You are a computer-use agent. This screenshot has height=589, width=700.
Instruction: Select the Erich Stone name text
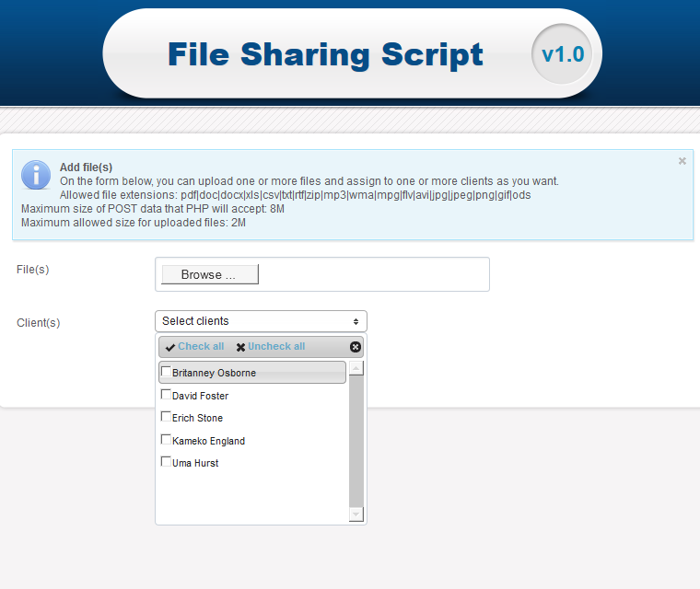[197, 418]
